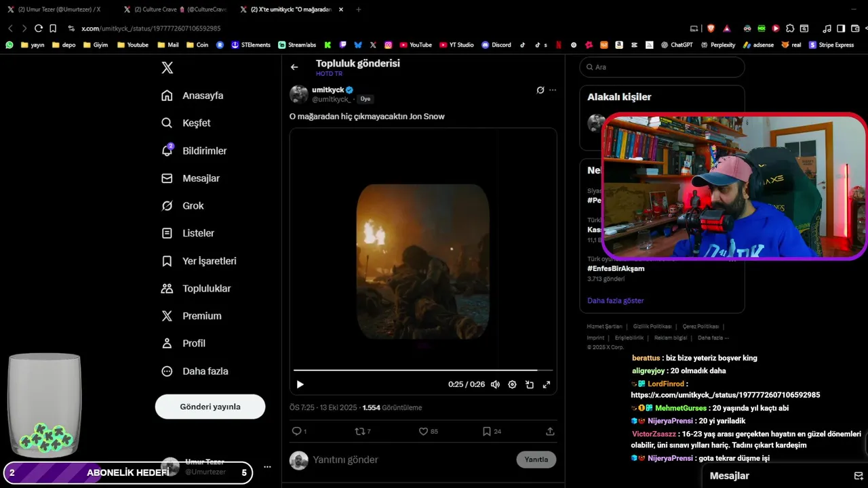The image size is (868, 488).
Task: Open Topluluklar communities
Action: (196, 288)
